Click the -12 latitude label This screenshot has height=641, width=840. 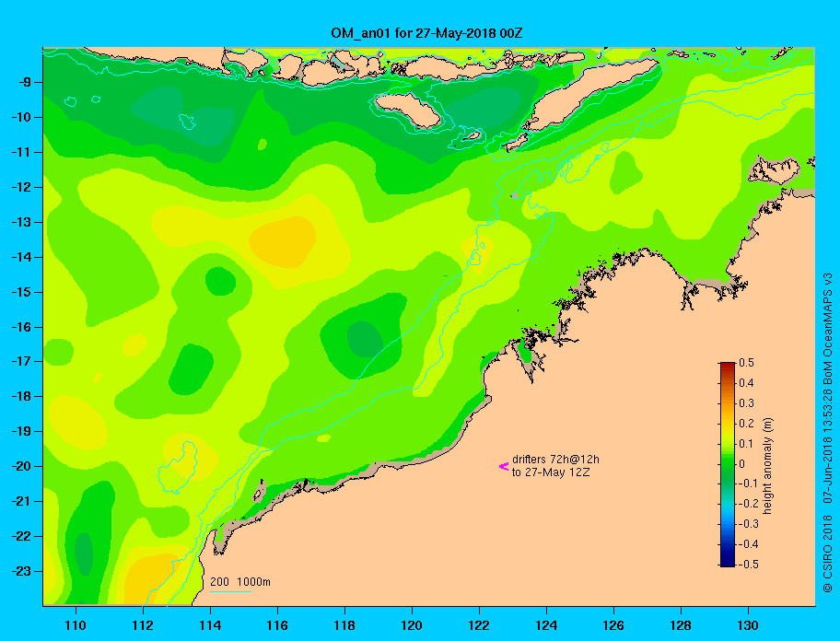pyautogui.click(x=20, y=187)
